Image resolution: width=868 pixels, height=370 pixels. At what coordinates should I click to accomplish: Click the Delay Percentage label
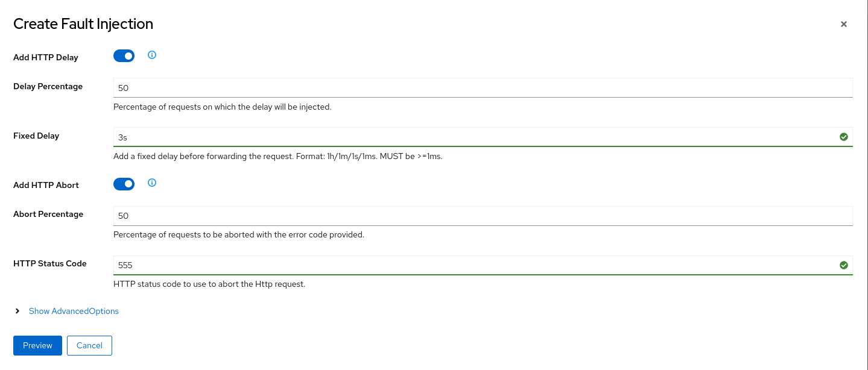[x=48, y=86]
